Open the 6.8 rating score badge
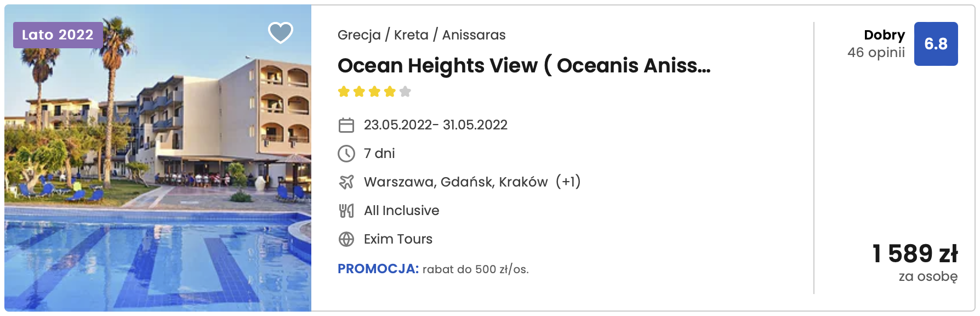The height and width of the screenshot is (316, 980). tap(936, 44)
